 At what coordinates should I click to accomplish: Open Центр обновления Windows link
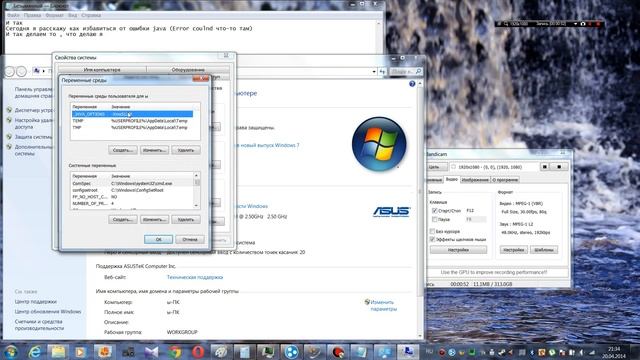[48, 311]
